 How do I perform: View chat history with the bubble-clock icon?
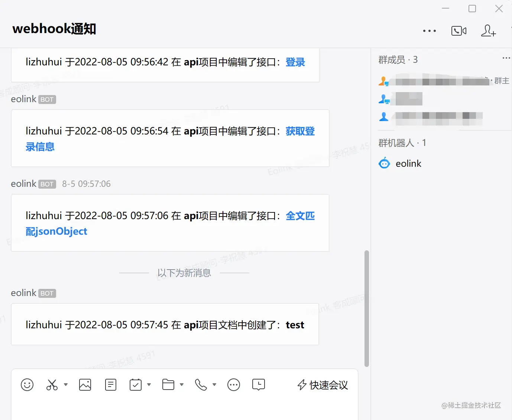[x=259, y=385]
